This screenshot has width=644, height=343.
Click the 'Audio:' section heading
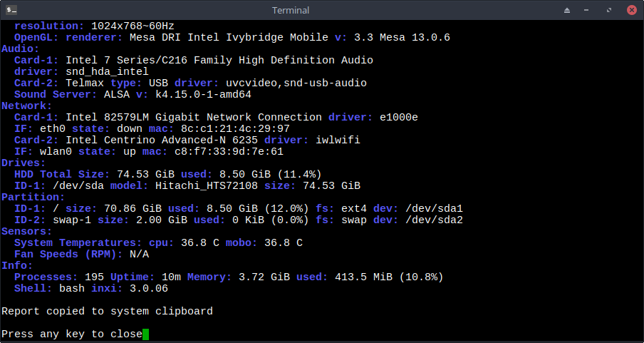(x=20, y=48)
